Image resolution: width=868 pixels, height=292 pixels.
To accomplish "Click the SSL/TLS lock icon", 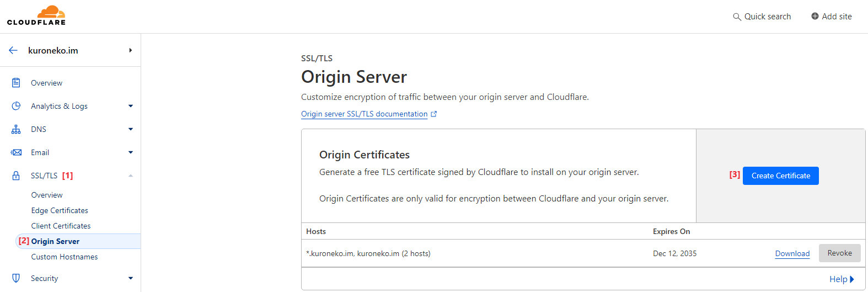I will coord(16,176).
